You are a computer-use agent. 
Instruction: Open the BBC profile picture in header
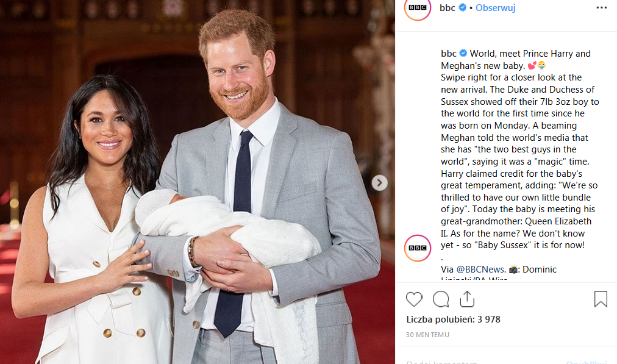click(x=418, y=7)
